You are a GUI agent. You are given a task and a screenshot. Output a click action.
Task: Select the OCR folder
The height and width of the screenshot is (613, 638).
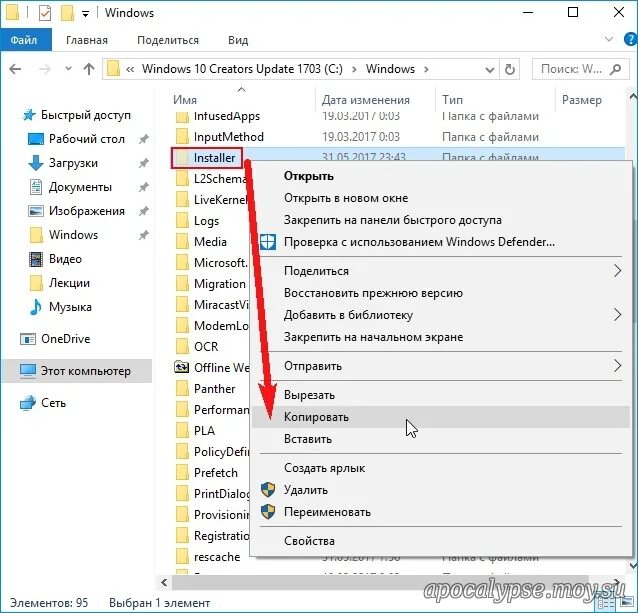click(206, 347)
